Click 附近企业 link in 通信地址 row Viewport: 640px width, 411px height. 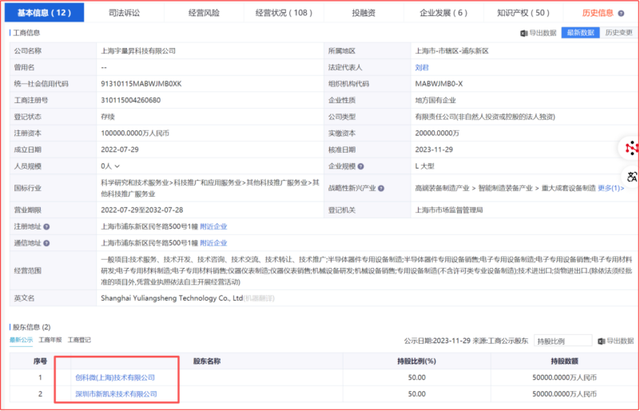(x=213, y=243)
